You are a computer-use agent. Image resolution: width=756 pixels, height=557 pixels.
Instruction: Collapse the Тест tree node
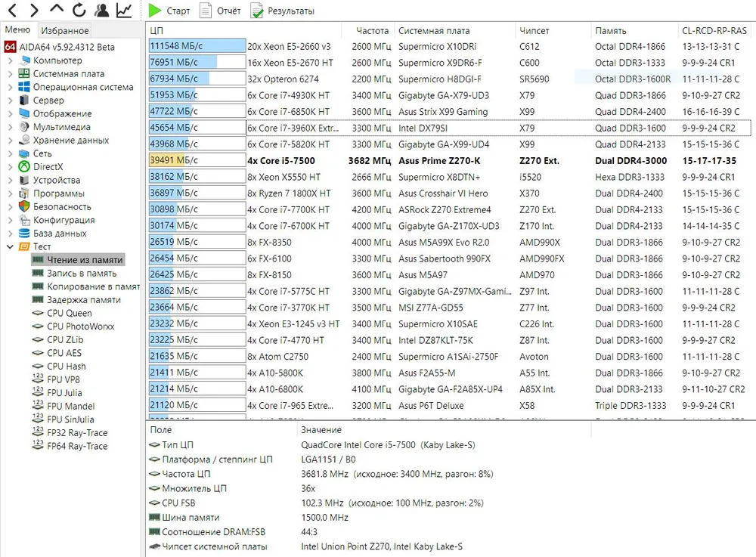[10, 246]
